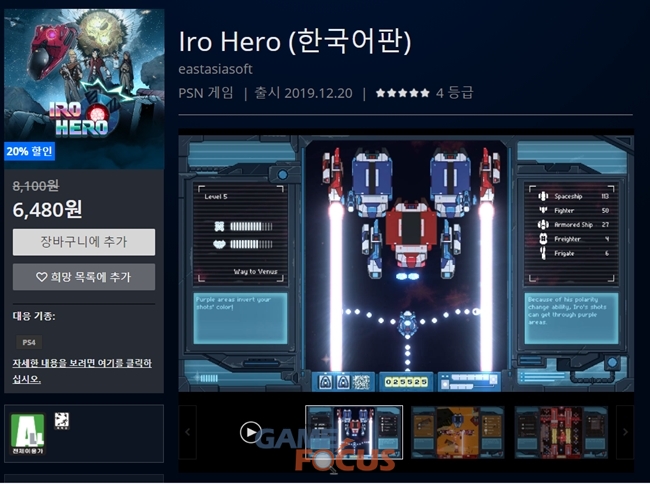Viewport: 650px width, 484px height.
Task: Click the heart icon for wishlist
Action: point(41,276)
